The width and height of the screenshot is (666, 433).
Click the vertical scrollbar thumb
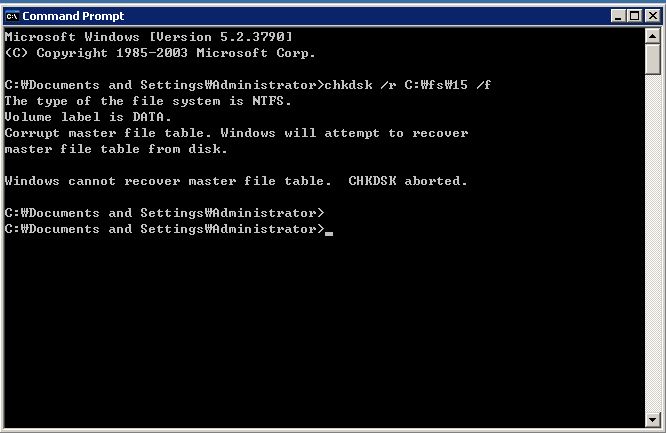point(652,59)
